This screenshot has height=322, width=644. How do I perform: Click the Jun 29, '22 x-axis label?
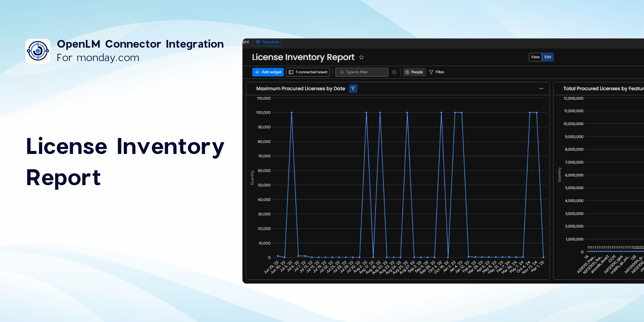click(x=271, y=268)
